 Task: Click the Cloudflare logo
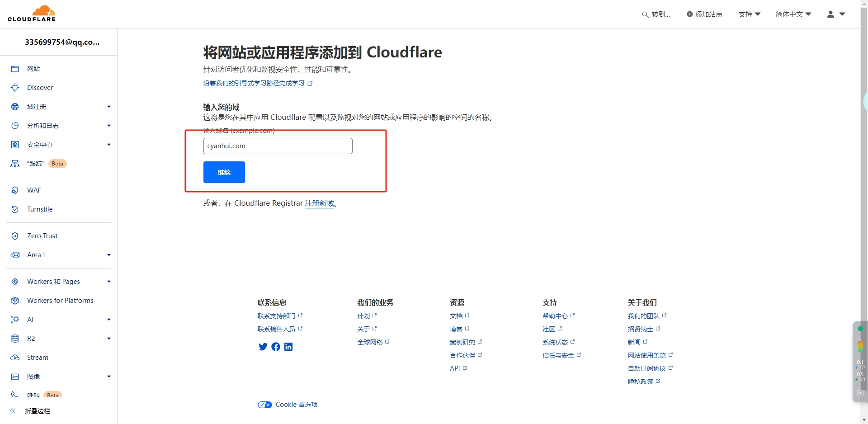[x=32, y=14]
